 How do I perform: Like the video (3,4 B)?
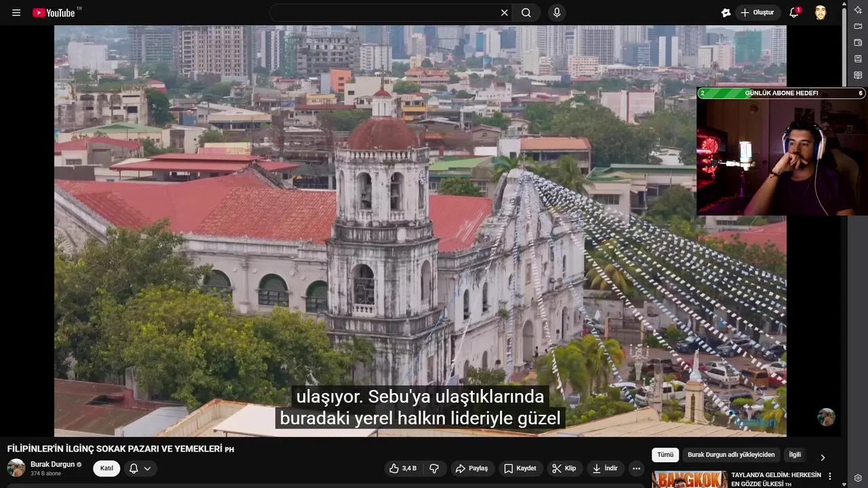[x=402, y=468]
